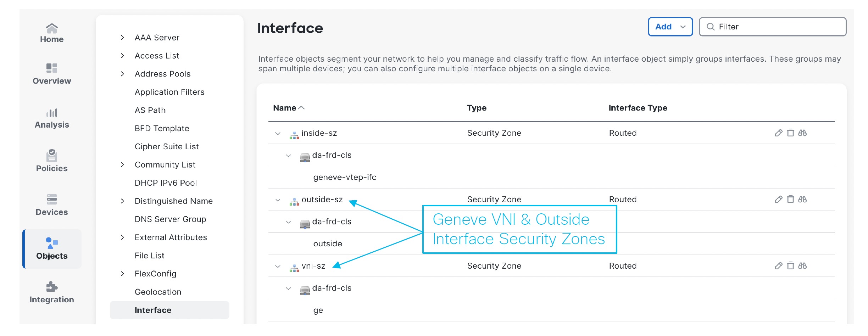Image resolution: width=868 pixels, height=336 pixels.
Task: Open the Add dropdown button
Action: pos(670,27)
